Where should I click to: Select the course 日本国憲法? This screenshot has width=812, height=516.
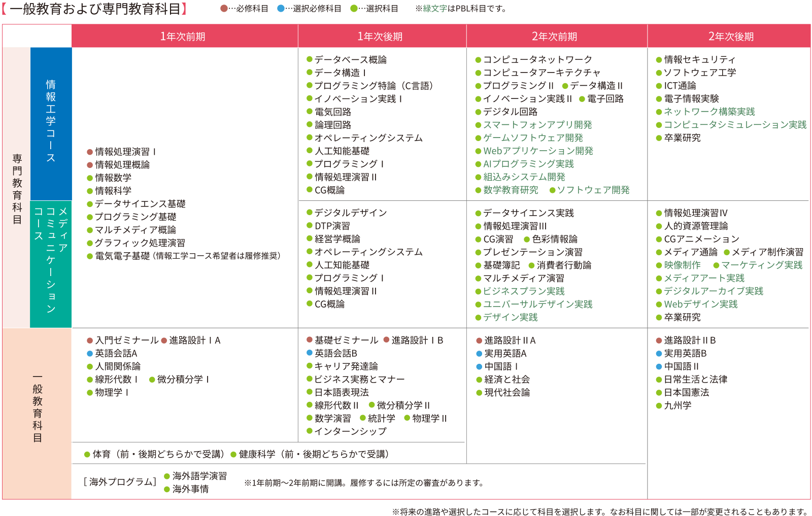click(683, 393)
